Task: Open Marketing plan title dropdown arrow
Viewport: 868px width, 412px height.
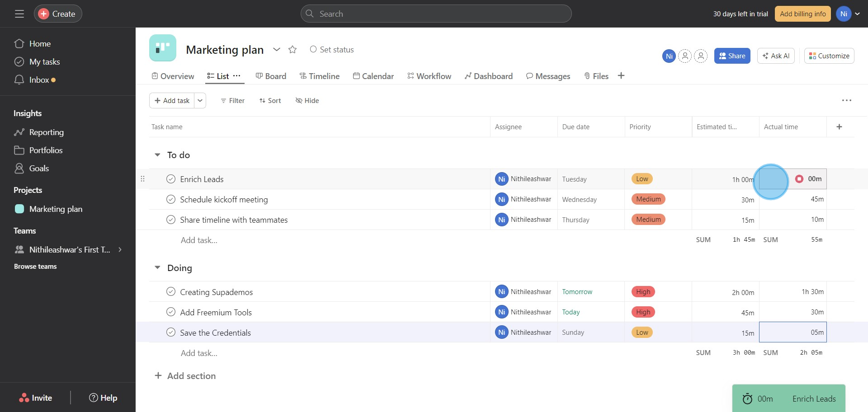Action: point(277,50)
